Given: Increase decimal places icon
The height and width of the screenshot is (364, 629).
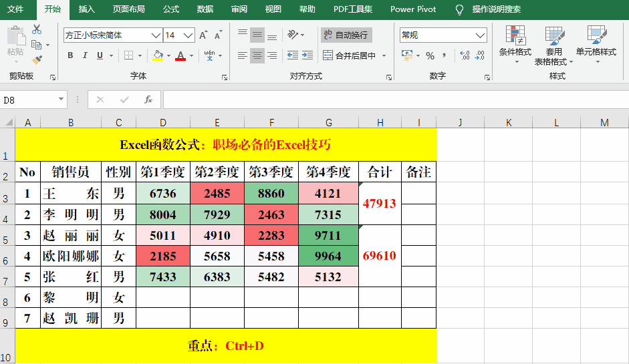Looking at the screenshot, I should click(465, 55).
